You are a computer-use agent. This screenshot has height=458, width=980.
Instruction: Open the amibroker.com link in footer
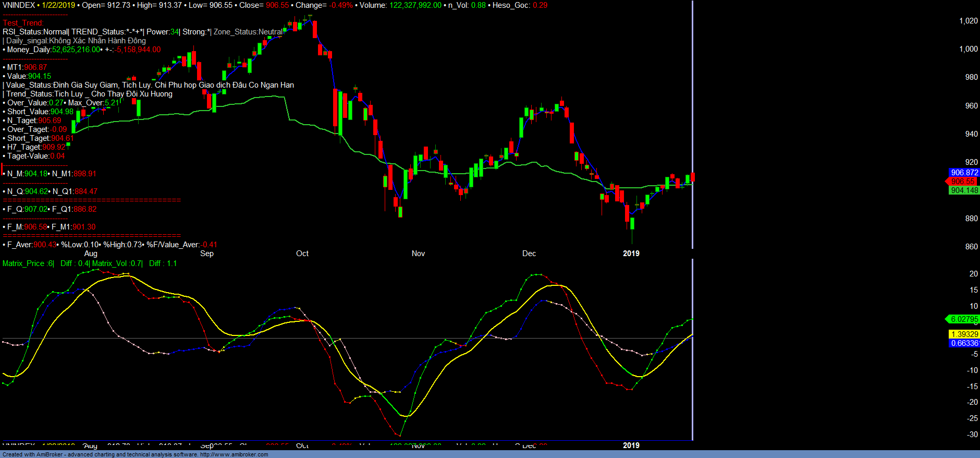234,454
